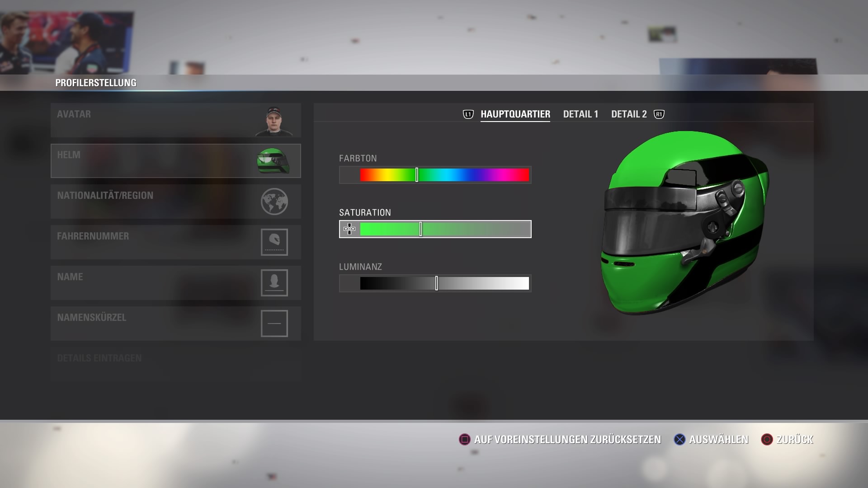Open the Avatar menu entry
Screen dimensions: 868x488
(x=176, y=120)
